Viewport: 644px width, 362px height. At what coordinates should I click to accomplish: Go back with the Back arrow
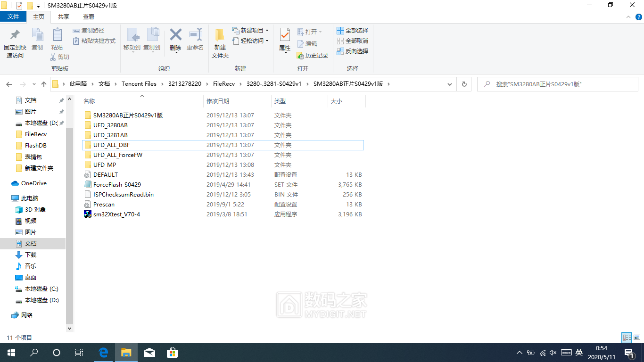9,84
